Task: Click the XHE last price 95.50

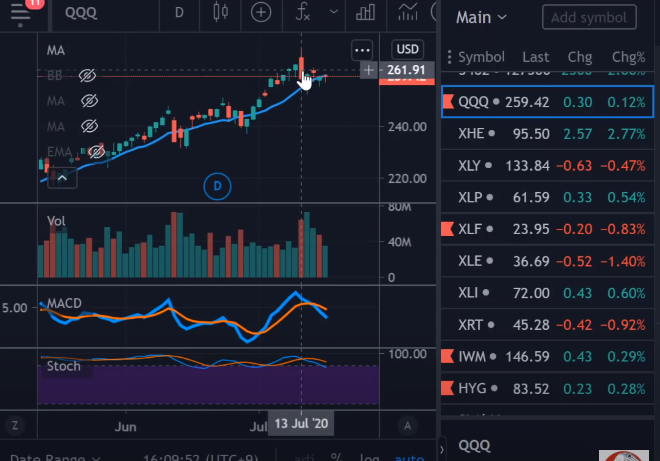Action: [x=531, y=134]
